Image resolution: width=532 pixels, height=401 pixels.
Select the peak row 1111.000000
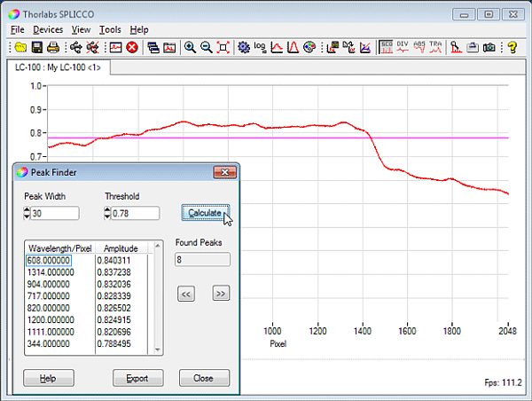click(x=87, y=332)
